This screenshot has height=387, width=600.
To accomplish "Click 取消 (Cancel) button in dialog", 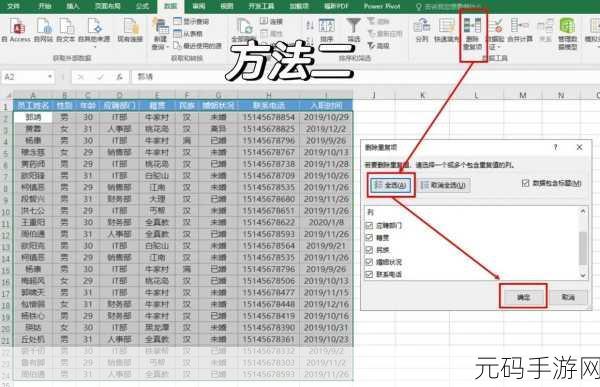I will 568,297.
